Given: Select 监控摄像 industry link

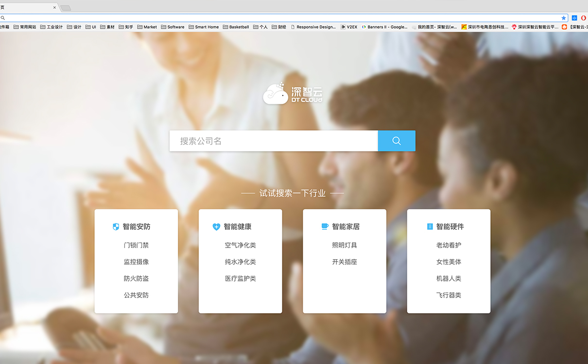Looking at the screenshot, I should tap(137, 262).
